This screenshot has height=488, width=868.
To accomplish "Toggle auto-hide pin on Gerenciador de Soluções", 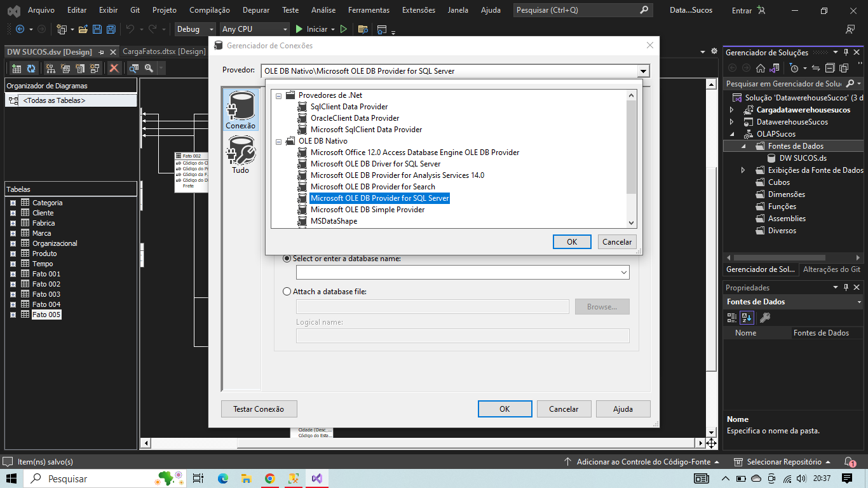I will (x=846, y=53).
